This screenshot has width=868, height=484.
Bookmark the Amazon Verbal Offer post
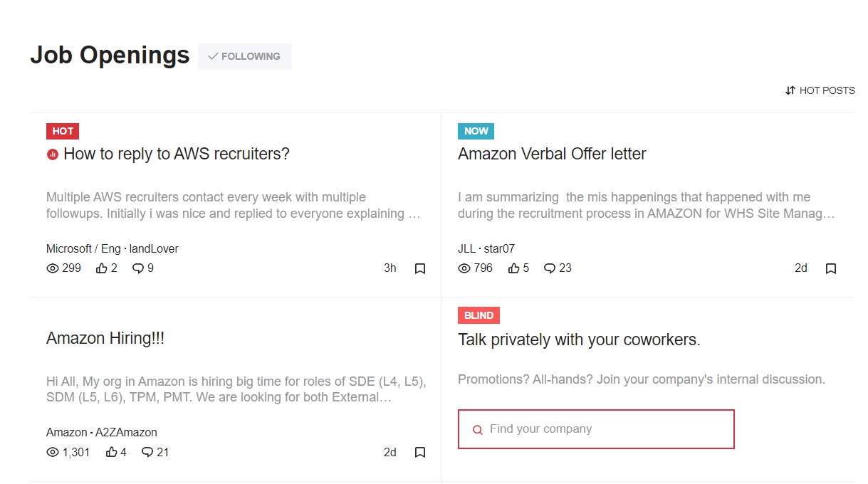tap(830, 268)
